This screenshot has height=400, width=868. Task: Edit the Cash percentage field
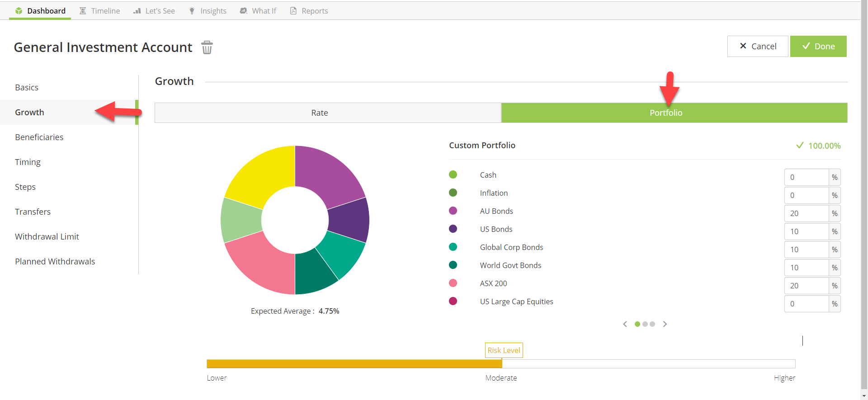click(807, 177)
